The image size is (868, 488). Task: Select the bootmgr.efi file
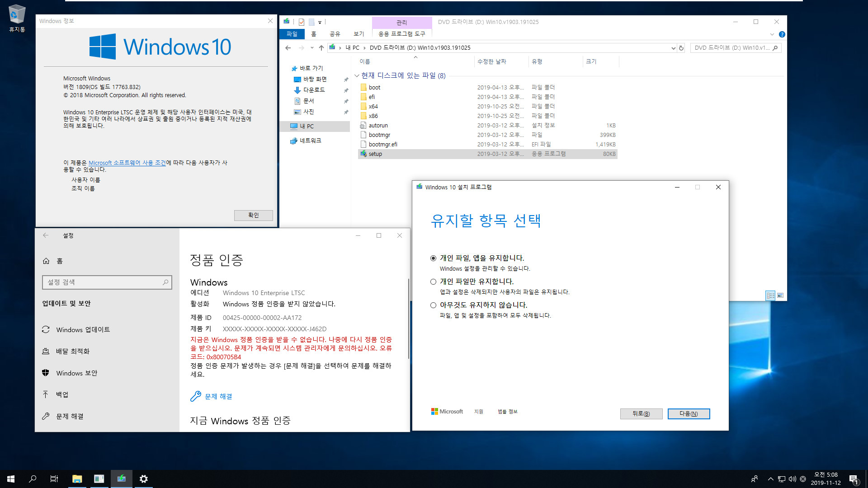point(383,144)
